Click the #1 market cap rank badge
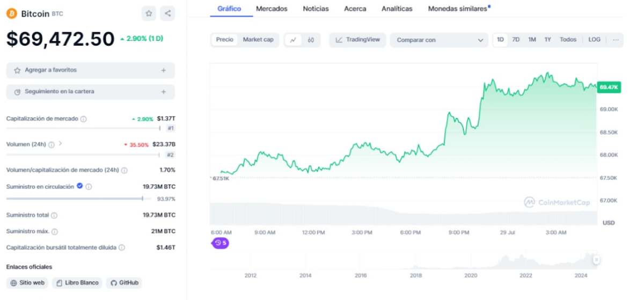 pos(171,128)
